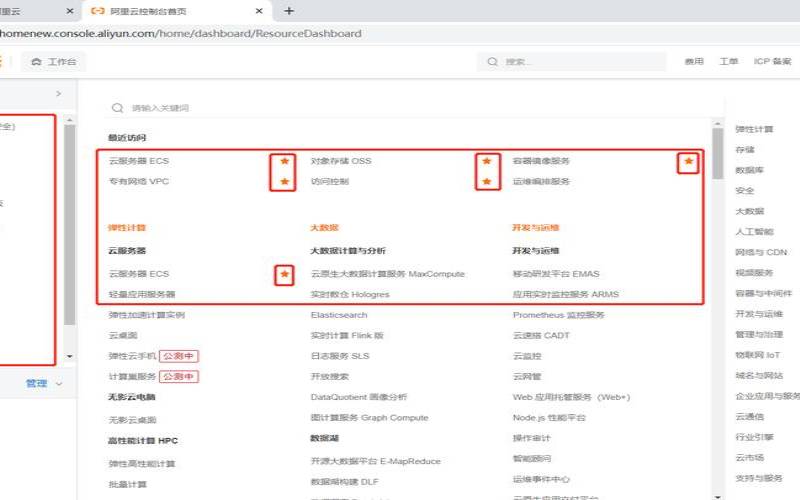Focus the 请输入关键词 product filter field
Screen dimensions: 800x500
pos(416,108)
